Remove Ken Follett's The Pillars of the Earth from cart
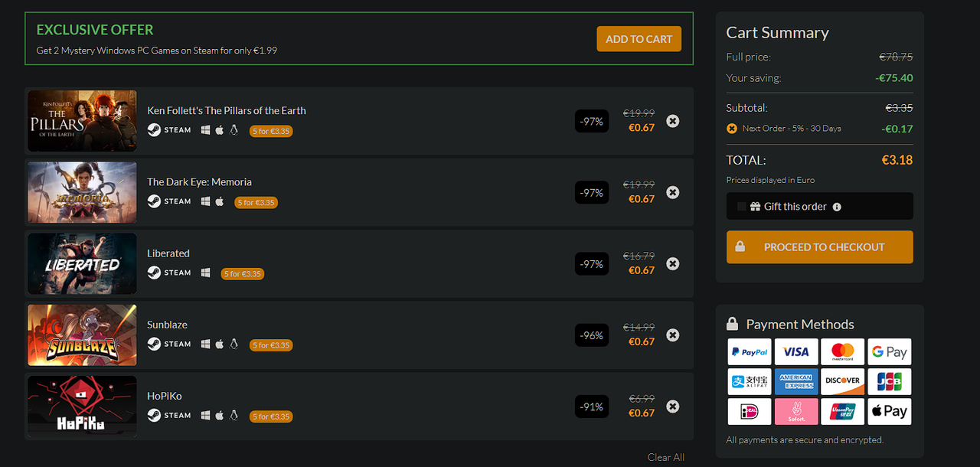This screenshot has width=980, height=467. pyautogui.click(x=672, y=121)
